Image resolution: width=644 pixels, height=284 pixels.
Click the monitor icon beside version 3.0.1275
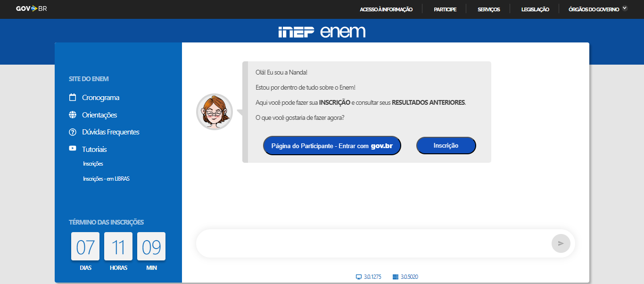pyautogui.click(x=359, y=277)
